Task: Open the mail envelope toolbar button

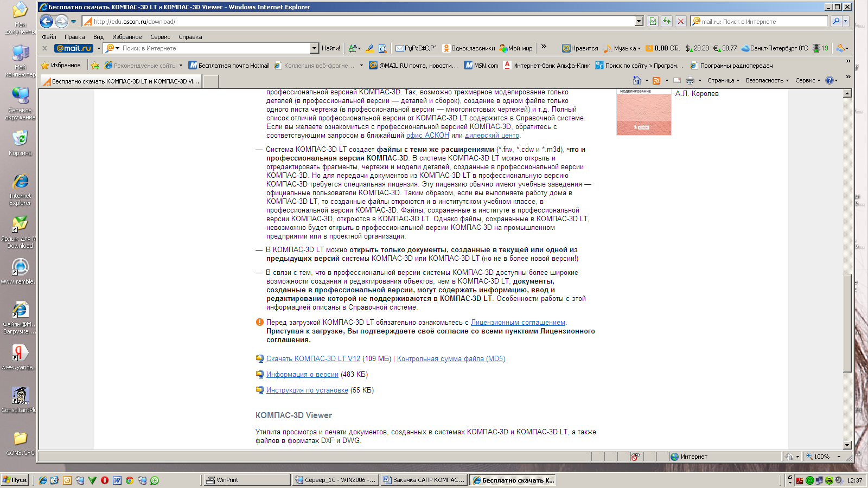Action: (416, 48)
